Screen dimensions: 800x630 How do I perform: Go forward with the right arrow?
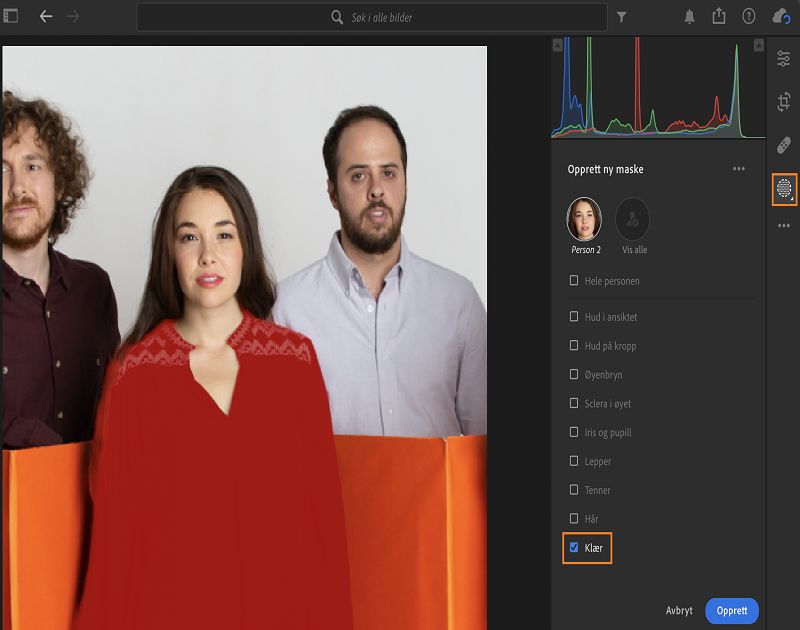73,16
